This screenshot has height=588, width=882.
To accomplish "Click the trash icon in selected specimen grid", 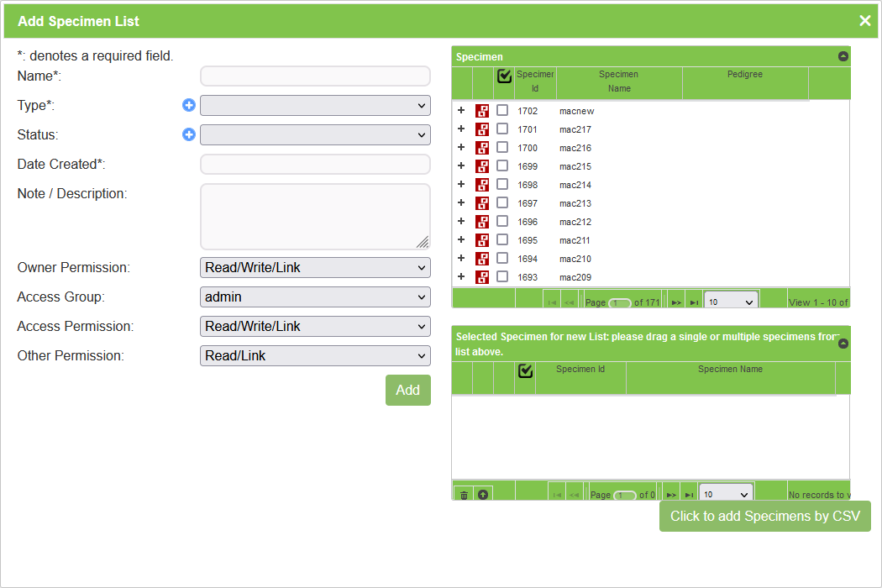I will click(x=464, y=495).
